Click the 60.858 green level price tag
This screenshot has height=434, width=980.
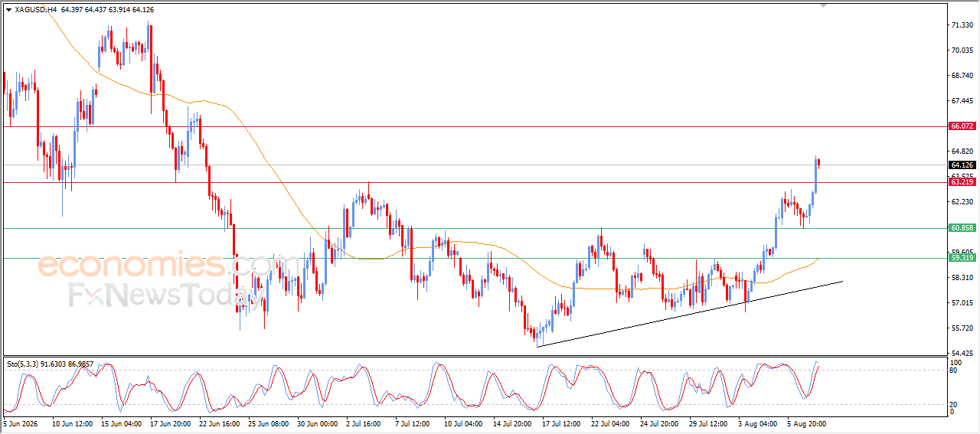pyautogui.click(x=962, y=228)
